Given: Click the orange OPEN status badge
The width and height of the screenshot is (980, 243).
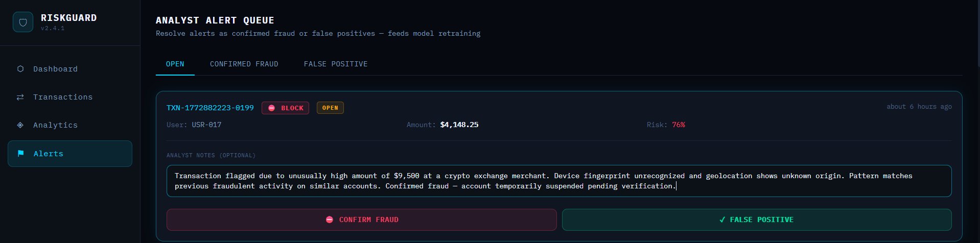Looking at the screenshot, I should pyautogui.click(x=330, y=108).
